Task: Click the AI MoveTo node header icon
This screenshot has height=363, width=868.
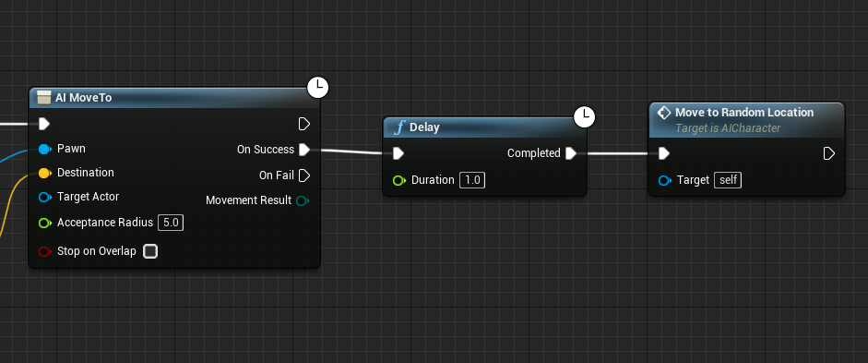Action: pos(43,98)
